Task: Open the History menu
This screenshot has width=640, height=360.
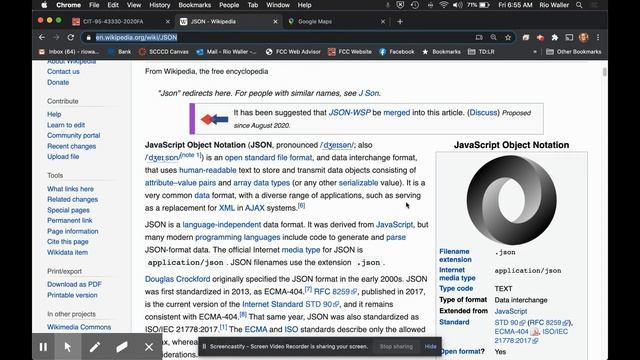Action: coord(160,5)
